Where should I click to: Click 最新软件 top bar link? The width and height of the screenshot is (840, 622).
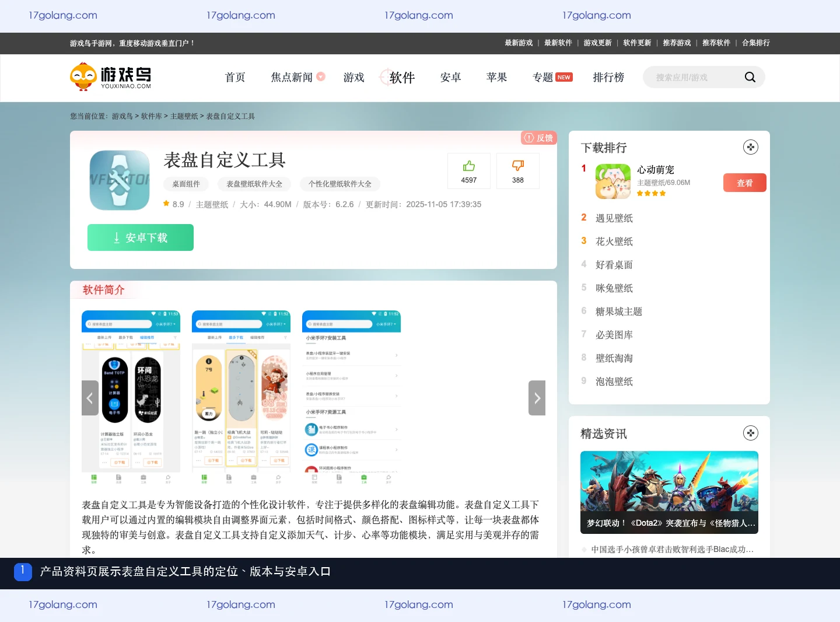558,43
